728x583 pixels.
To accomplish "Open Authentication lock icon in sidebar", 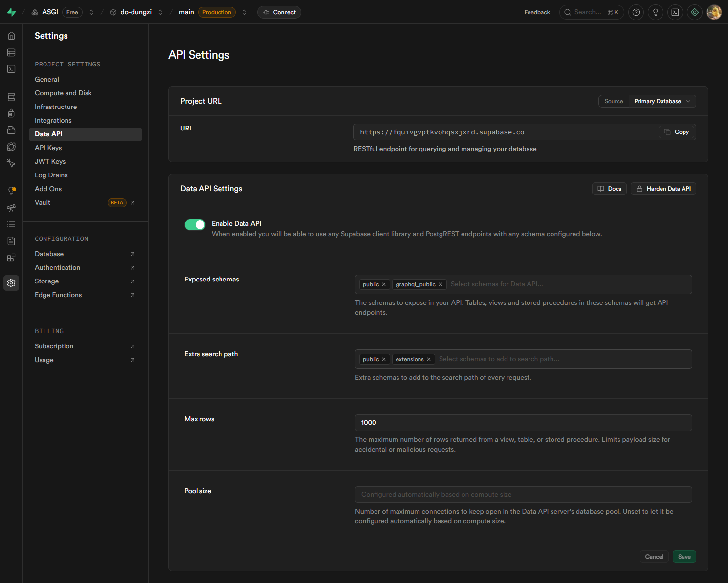I will [11, 113].
